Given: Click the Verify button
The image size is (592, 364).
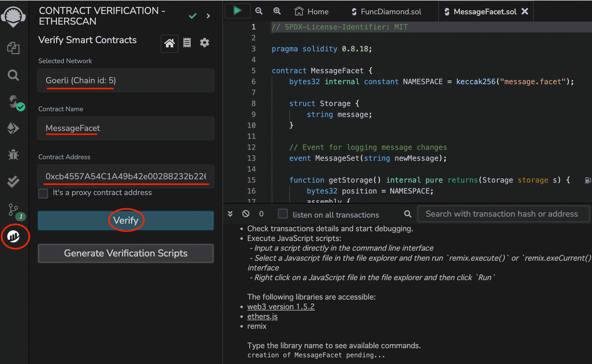Looking at the screenshot, I should point(126,220).
